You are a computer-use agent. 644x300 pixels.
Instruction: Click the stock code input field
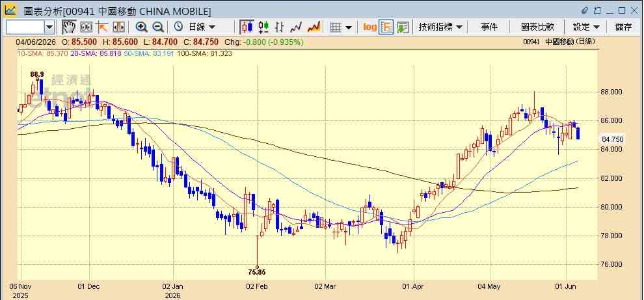pos(25,27)
